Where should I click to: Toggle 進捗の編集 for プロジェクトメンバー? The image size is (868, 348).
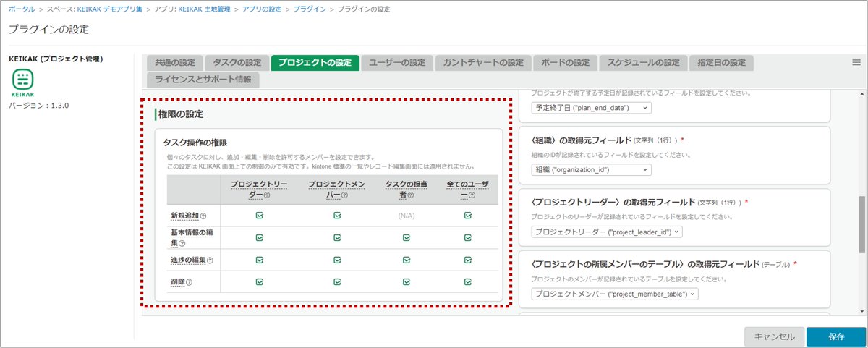[x=337, y=259]
